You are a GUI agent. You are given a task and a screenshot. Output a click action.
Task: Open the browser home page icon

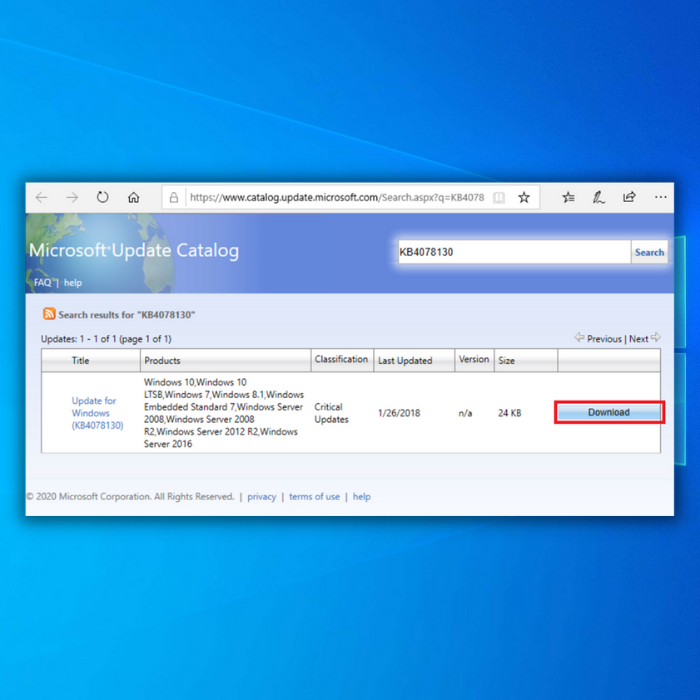(133, 197)
